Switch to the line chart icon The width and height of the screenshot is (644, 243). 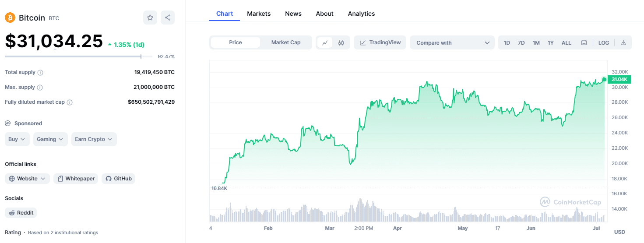point(325,42)
